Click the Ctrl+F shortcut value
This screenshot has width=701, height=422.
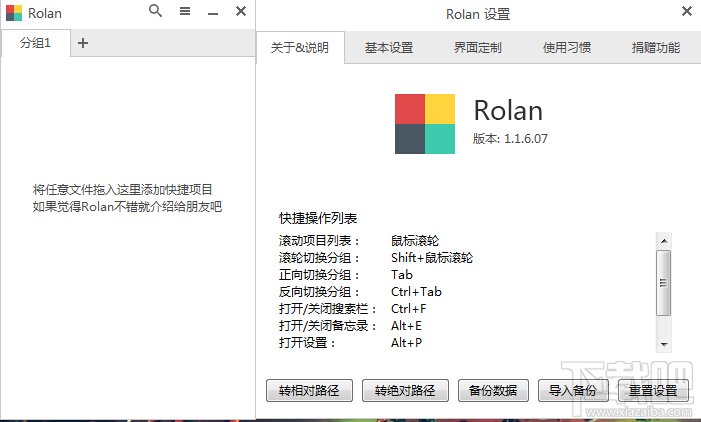click(409, 308)
